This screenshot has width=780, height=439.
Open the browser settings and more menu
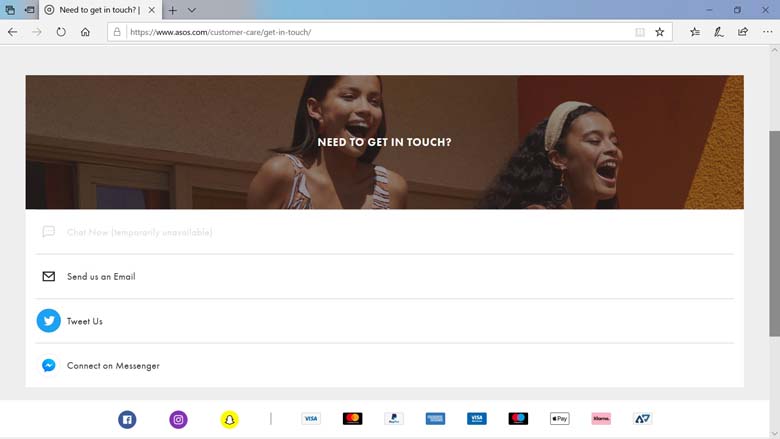click(x=767, y=32)
